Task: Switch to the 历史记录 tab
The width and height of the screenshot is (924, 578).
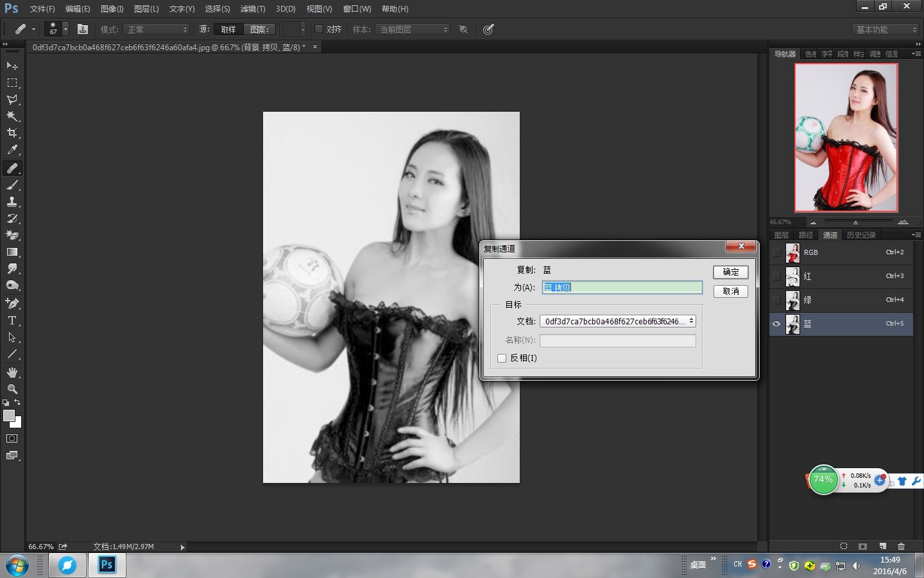Action: [861, 235]
